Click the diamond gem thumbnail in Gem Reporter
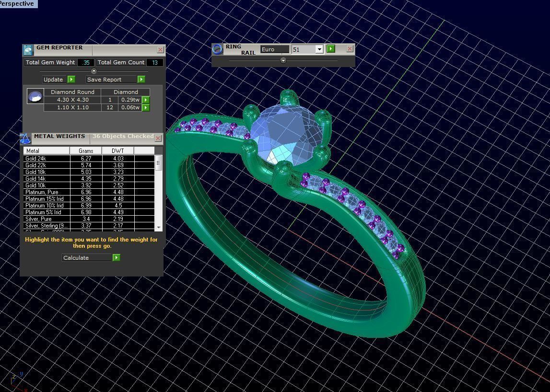The image size is (550, 392). point(35,96)
